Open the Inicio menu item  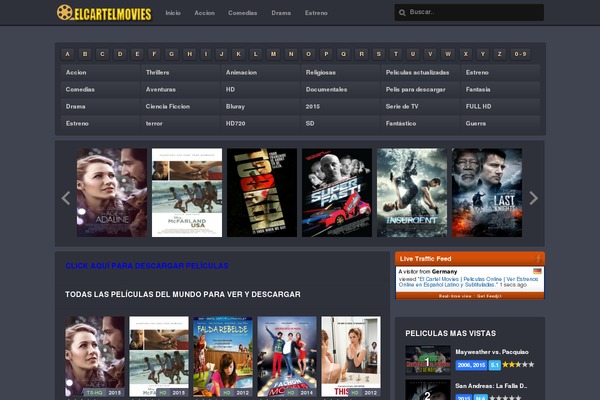pos(173,13)
